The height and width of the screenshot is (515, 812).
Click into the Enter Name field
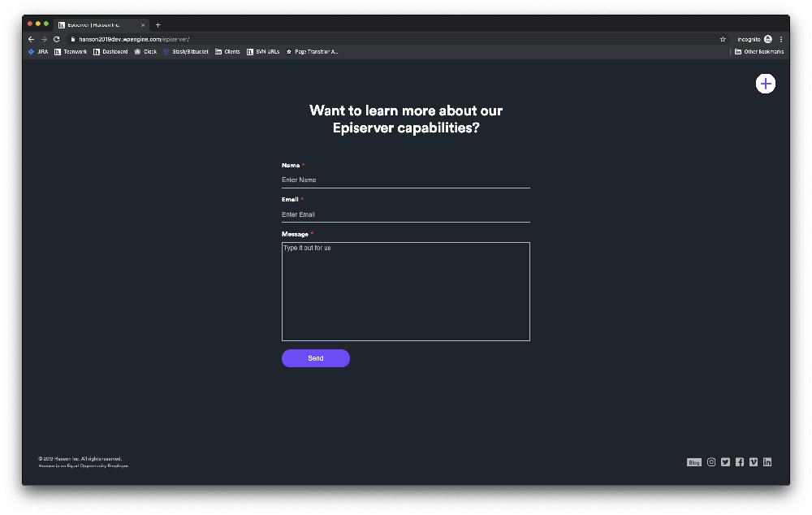coord(405,180)
